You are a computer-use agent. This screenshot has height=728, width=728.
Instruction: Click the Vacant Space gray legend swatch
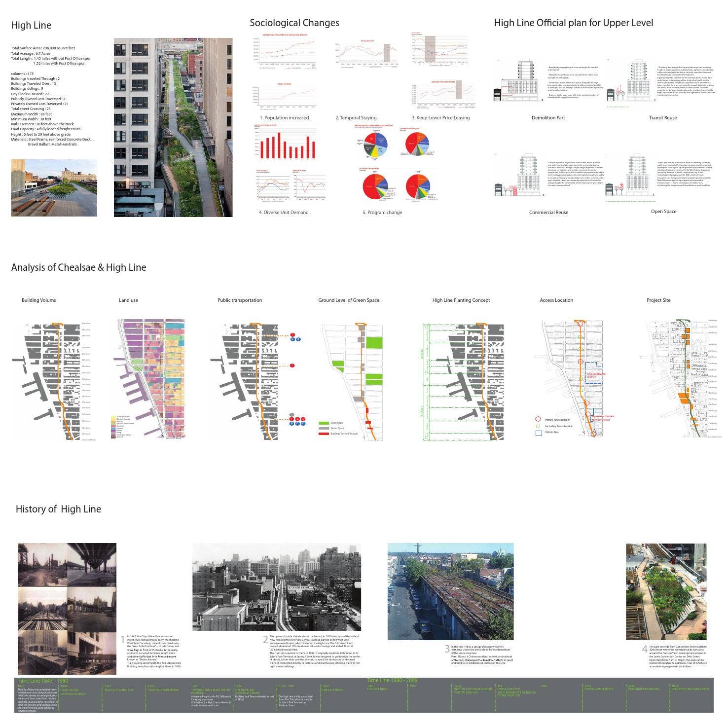tap(324, 428)
